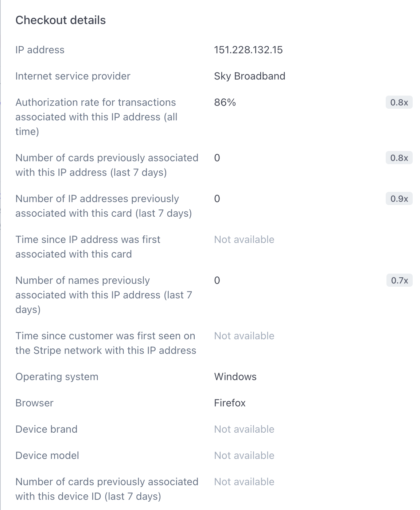Click the Windows operating system value
This screenshot has width=420, height=510.
(235, 377)
